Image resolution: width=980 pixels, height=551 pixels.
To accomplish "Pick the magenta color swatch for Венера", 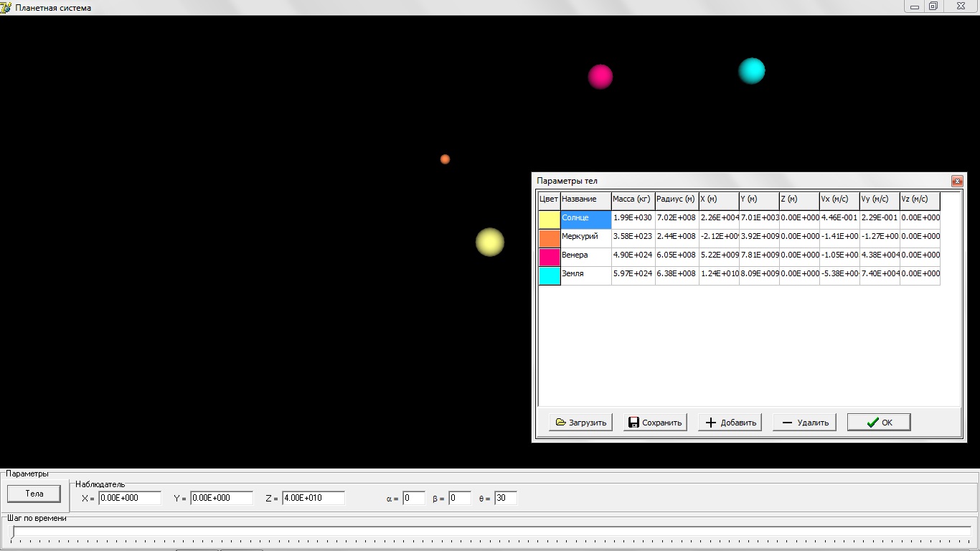I will (x=550, y=257).
